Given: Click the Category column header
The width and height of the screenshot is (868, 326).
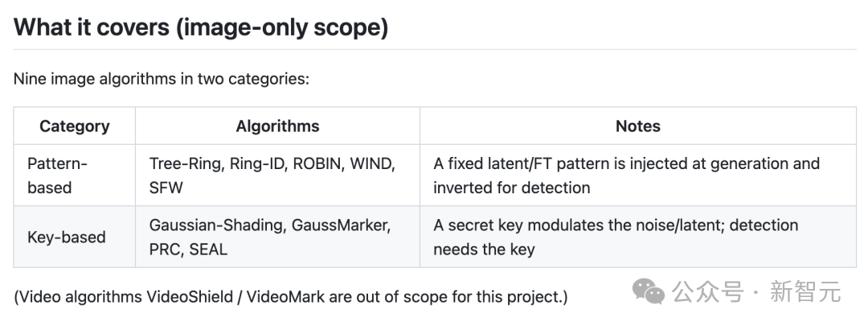Looking at the screenshot, I should click(74, 126).
